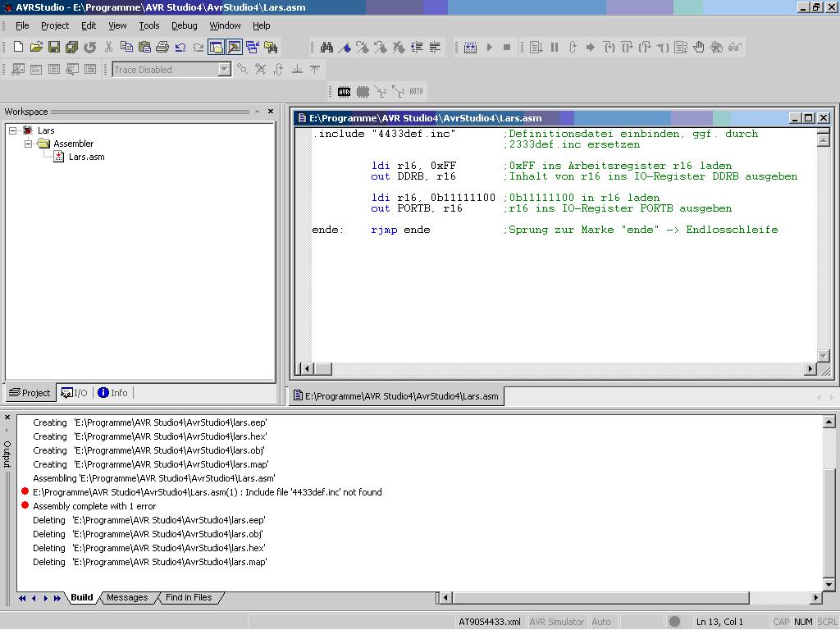The image size is (840, 630).
Task: Open the Window menu
Action: point(225,25)
